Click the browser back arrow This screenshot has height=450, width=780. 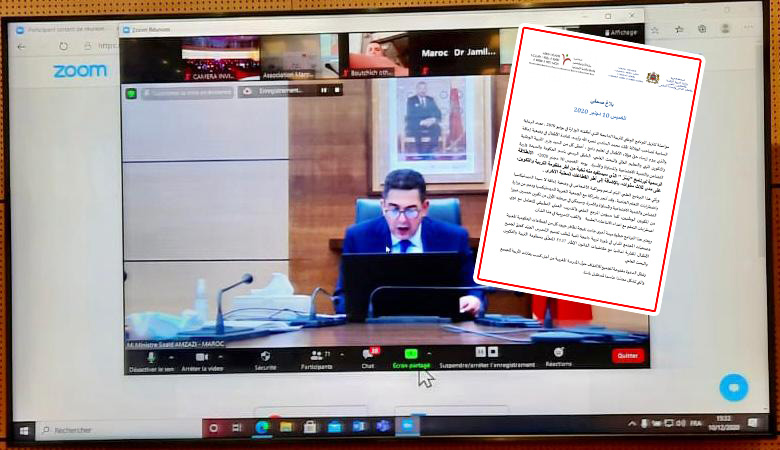22,46
